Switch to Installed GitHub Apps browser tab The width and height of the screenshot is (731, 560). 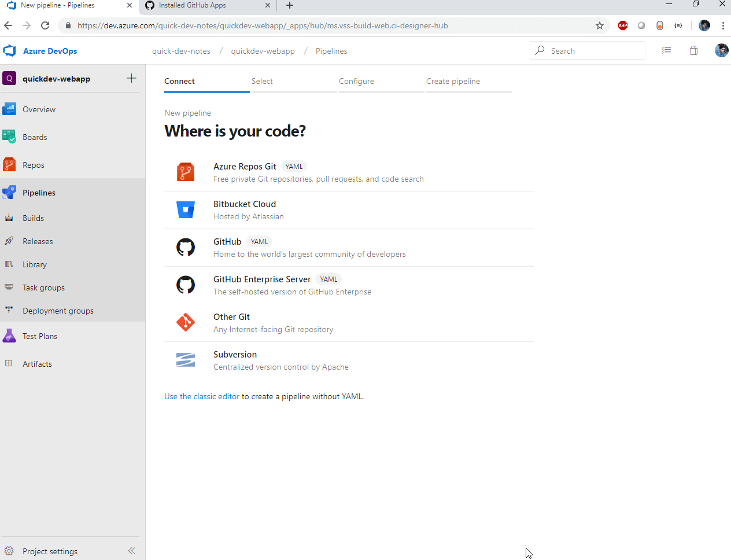(x=208, y=6)
